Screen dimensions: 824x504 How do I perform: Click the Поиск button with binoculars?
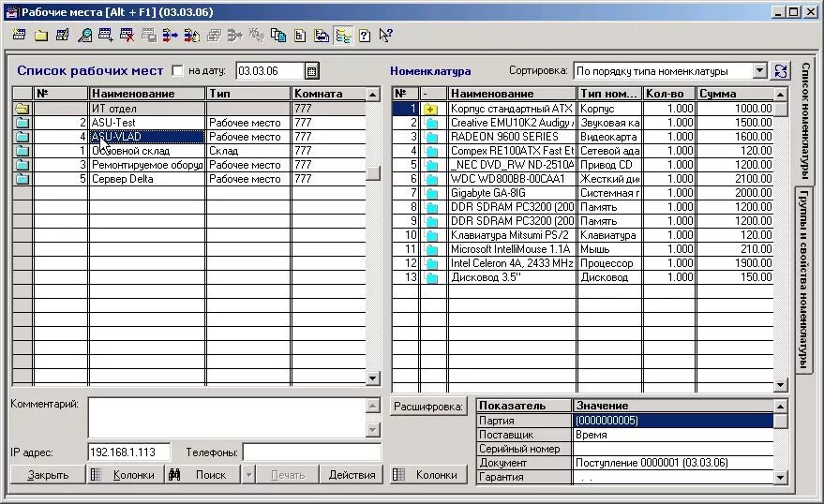pos(202,475)
